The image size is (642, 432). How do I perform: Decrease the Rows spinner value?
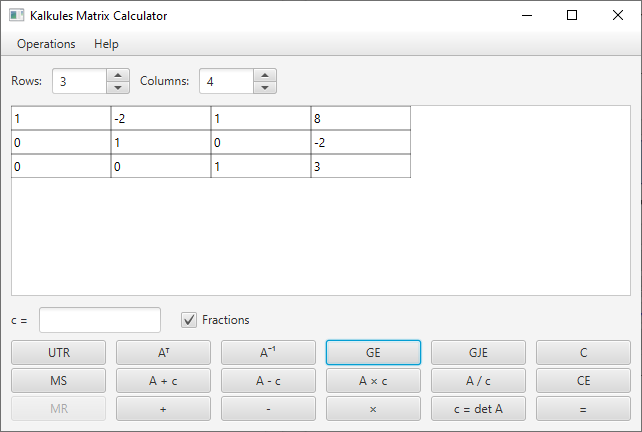coord(118,87)
